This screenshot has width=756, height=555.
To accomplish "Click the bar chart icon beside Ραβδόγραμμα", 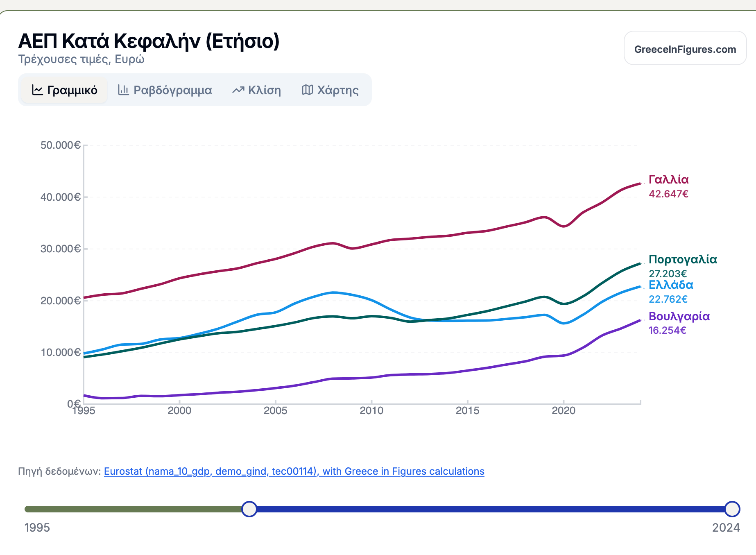I will 123,90.
